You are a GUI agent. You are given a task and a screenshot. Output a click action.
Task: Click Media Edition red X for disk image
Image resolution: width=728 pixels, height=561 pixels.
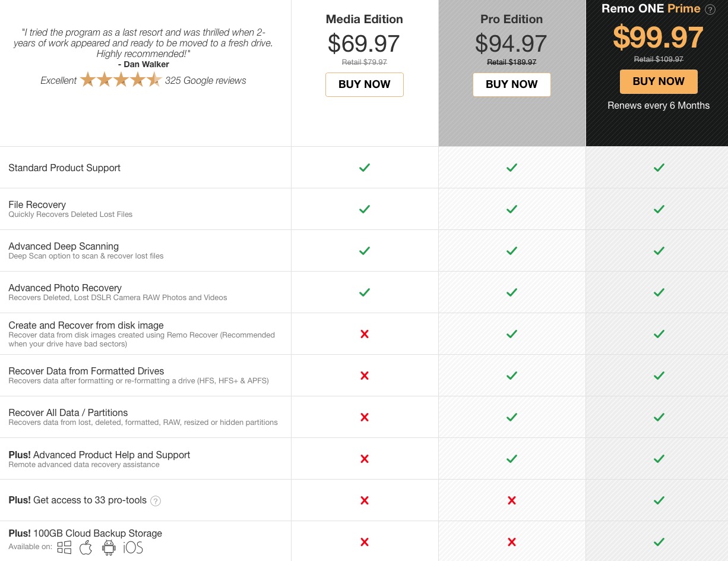pos(365,334)
